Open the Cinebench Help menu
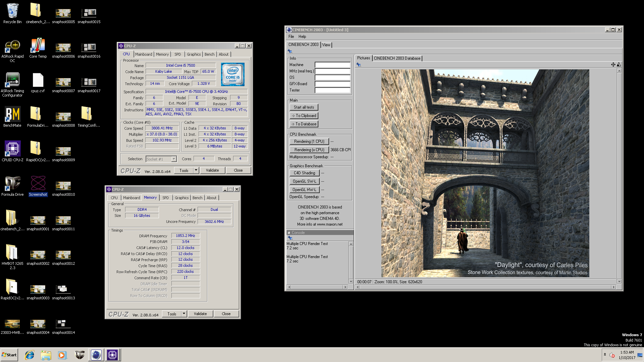Image resolution: width=644 pixels, height=362 pixels. pyautogui.click(x=302, y=37)
